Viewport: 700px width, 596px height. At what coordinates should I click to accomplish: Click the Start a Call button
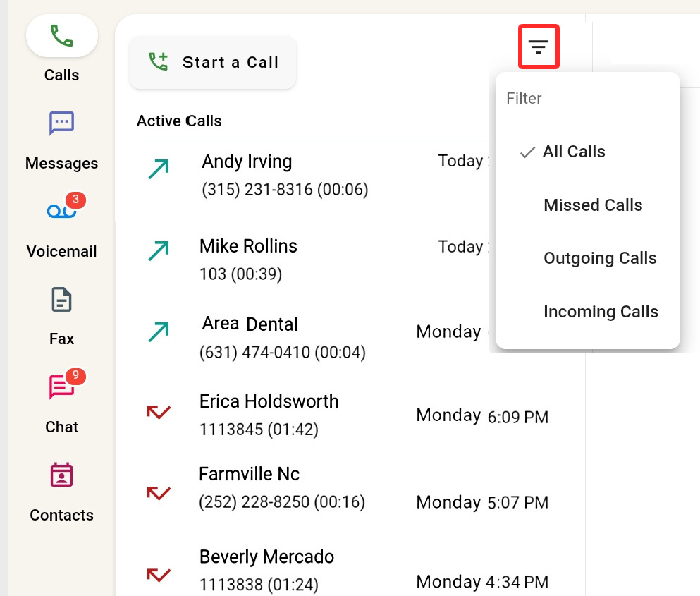click(213, 63)
